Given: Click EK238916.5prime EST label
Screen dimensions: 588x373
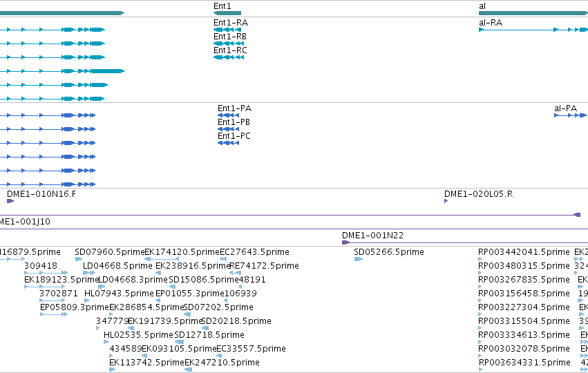Looking at the screenshot, I should [193, 266].
